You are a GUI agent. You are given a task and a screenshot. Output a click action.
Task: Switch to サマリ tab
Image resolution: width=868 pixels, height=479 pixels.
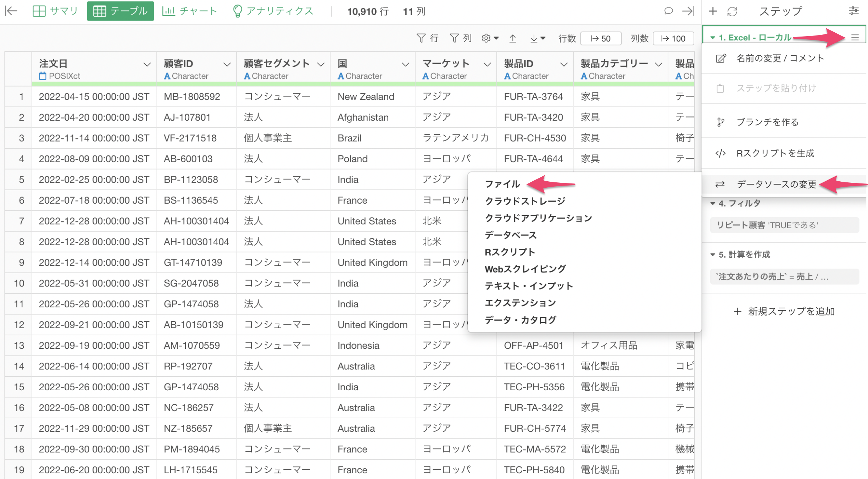(55, 11)
